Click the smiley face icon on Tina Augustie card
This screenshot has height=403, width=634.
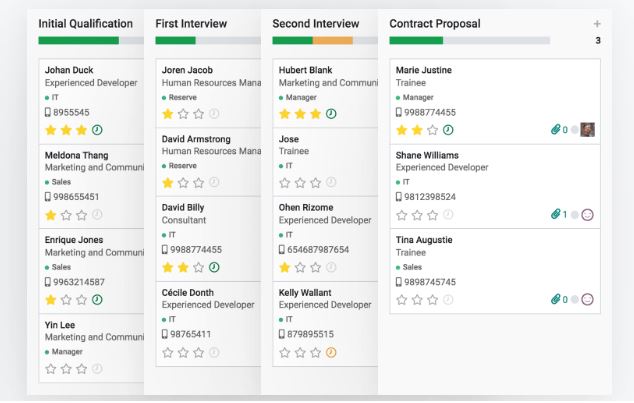tap(588, 298)
